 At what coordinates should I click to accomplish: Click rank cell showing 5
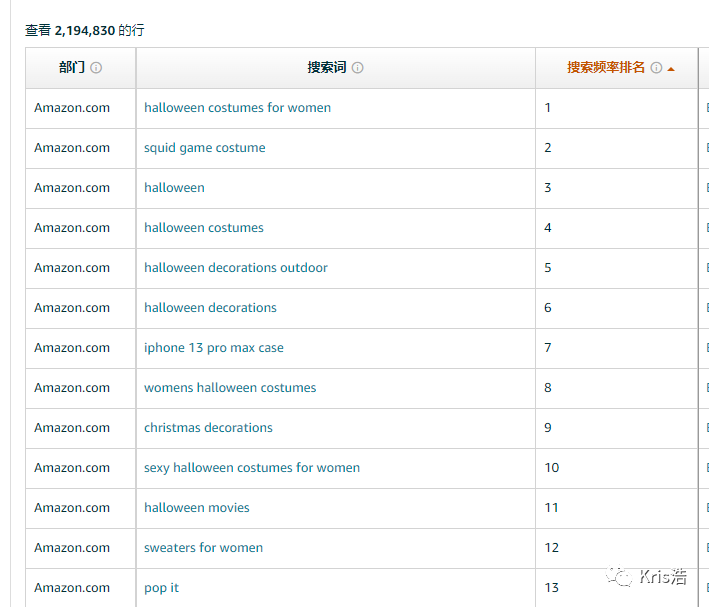[616, 268]
